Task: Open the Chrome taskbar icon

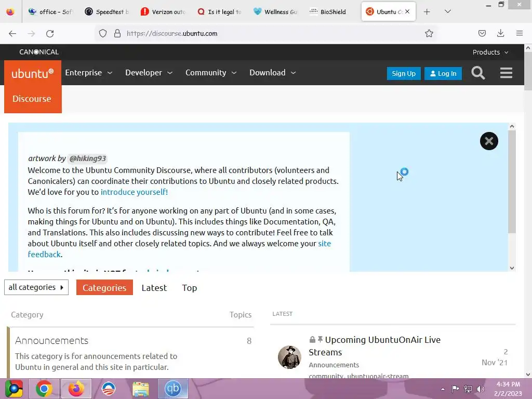Action: coord(44,389)
